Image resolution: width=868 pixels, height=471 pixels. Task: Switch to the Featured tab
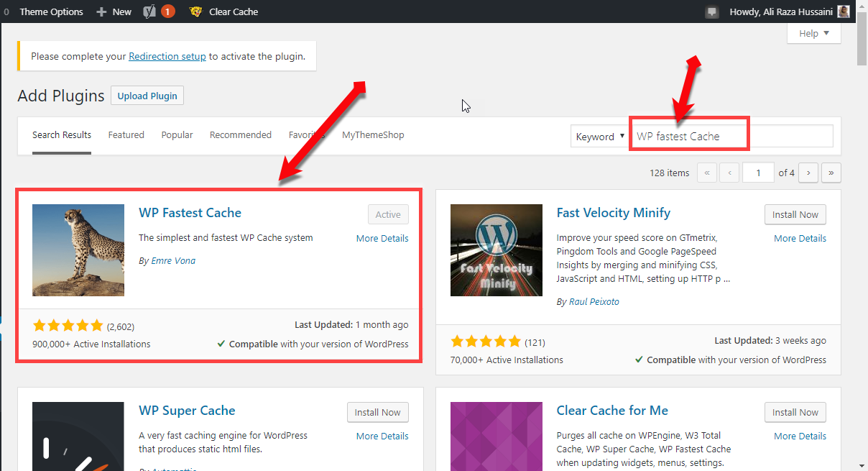coord(126,135)
